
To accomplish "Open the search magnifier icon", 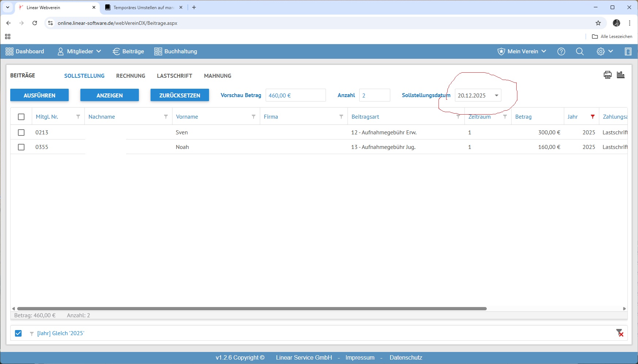I will [x=580, y=51].
